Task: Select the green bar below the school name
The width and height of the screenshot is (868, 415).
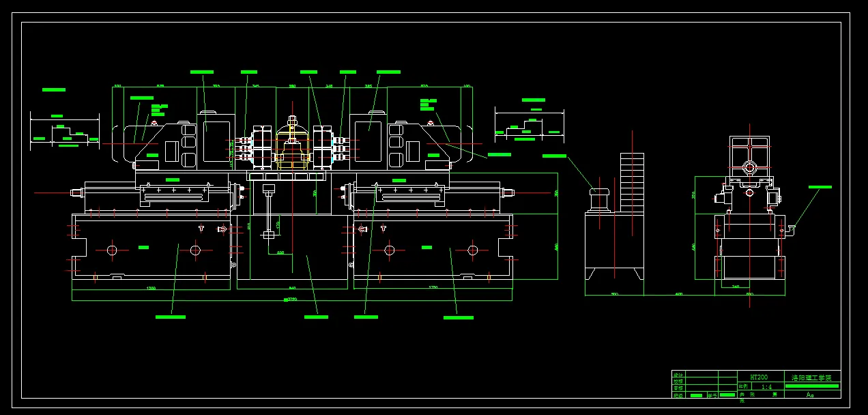Action: (812, 386)
